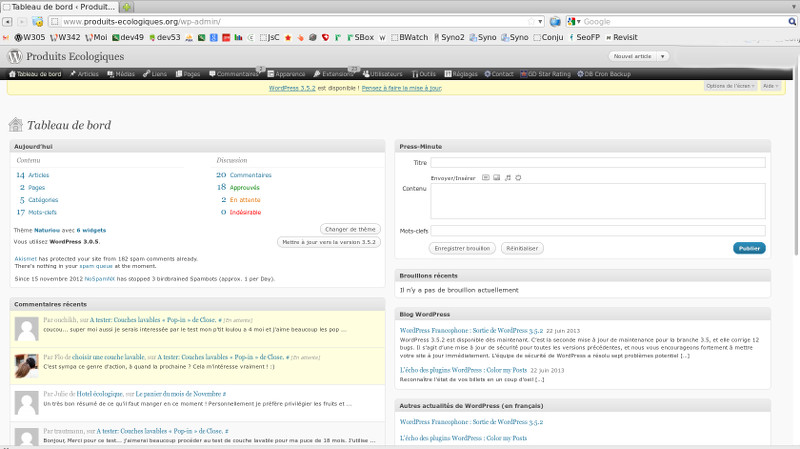Viewport: 800px width, 449px height.
Task: Open the GD Star Rating menu
Action: tap(545, 74)
